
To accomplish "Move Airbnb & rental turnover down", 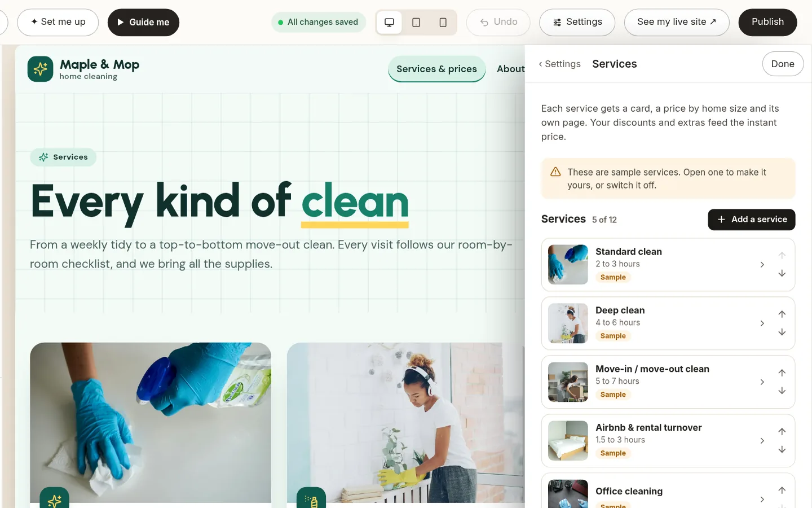I will (782, 450).
